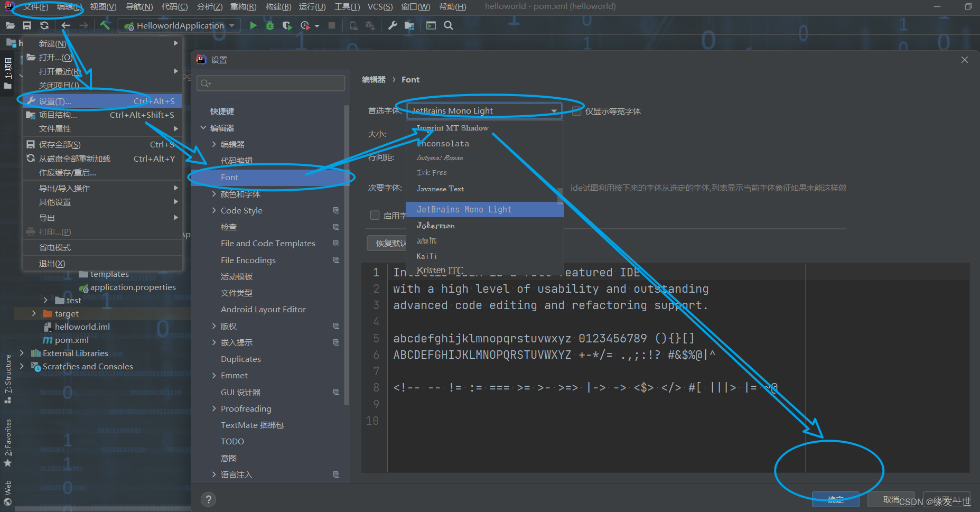980x512 pixels.
Task: Open the 视图(V) menu
Action: (x=103, y=7)
